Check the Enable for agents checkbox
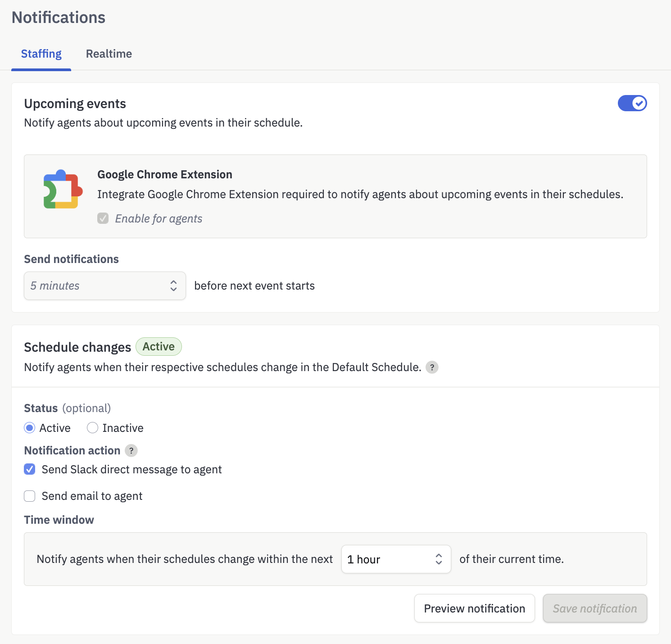This screenshot has height=644, width=671. (x=103, y=218)
